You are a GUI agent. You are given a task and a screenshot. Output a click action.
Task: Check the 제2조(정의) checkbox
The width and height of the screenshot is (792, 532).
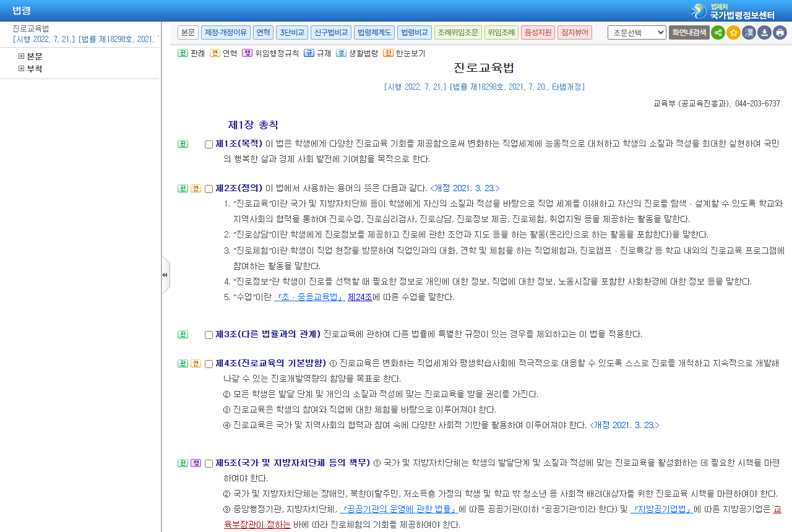click(209, 189)
